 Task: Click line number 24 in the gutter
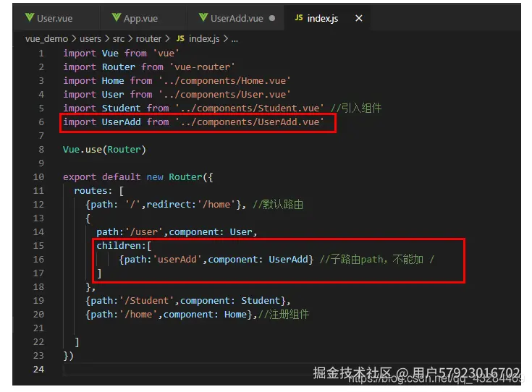[x=38, y=370]
